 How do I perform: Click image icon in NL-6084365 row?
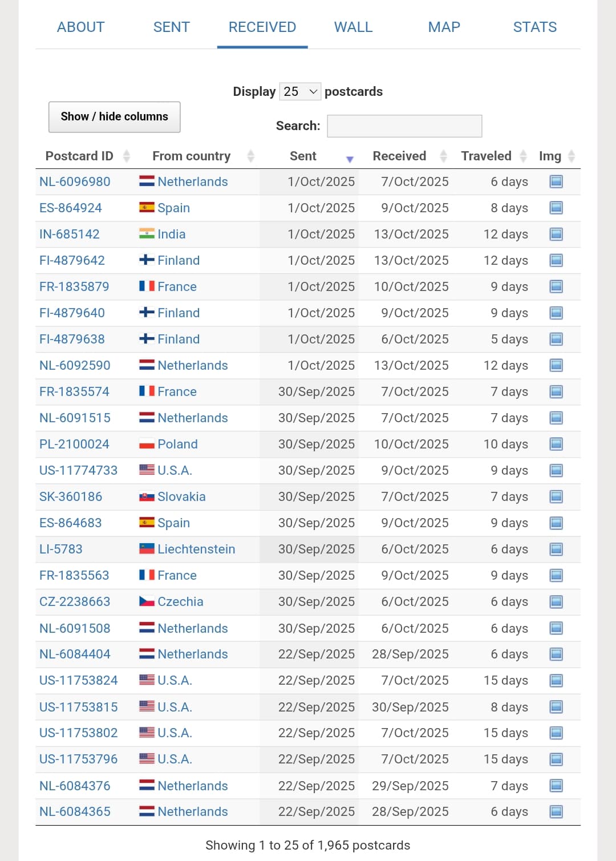556,811
